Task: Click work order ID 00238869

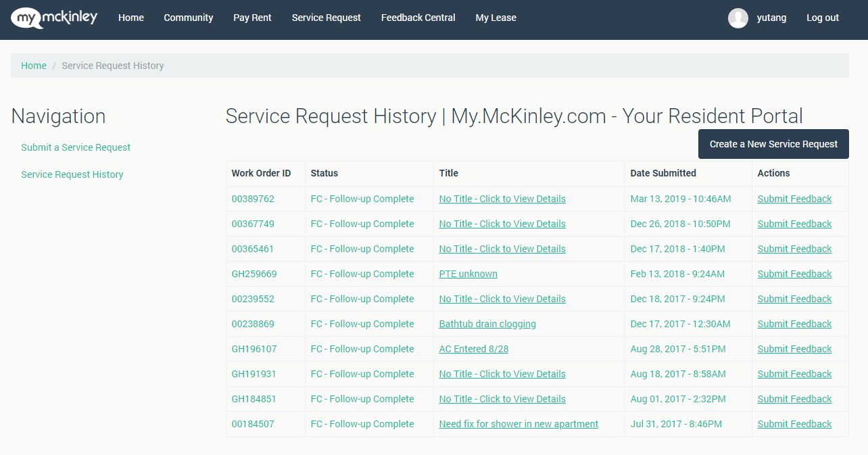Action: point(253,324)
